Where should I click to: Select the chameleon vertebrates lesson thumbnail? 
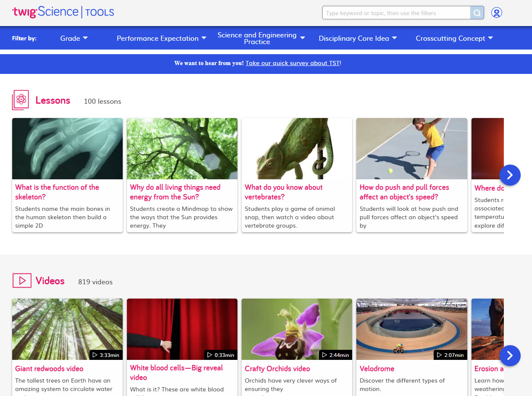click(297, 149)
